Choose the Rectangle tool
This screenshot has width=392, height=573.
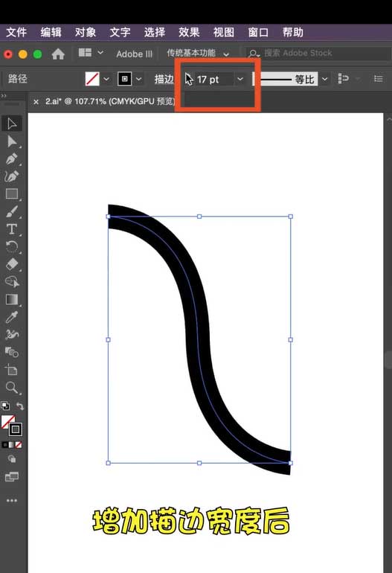click(12, 194)
